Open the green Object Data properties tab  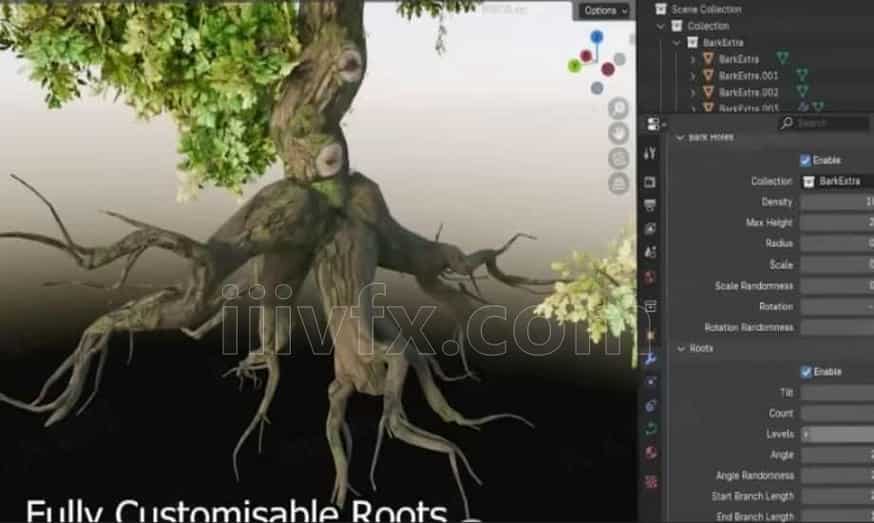pos(650,429)
